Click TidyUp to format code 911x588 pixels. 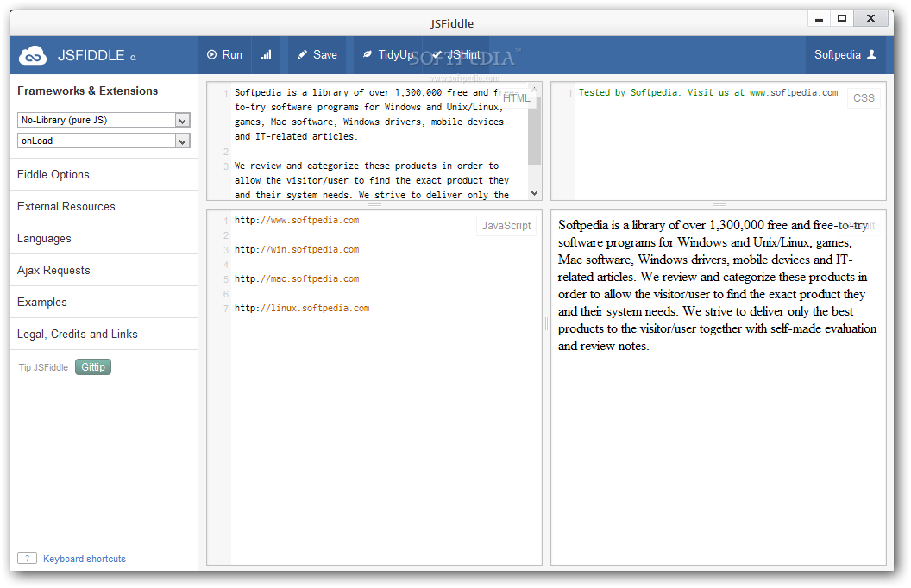[388, 54]
